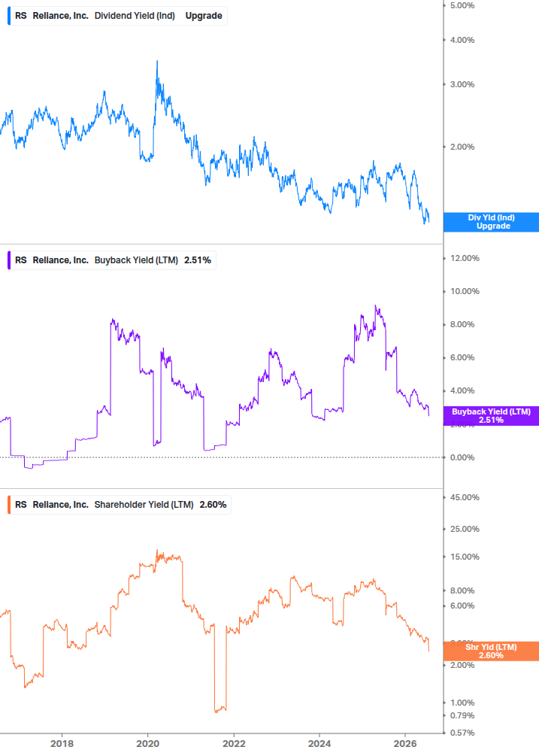Screen dimensions: 539x756
Task: Click the 25.00% tick on shareholder yield axis
Action: tap(465, 530)
